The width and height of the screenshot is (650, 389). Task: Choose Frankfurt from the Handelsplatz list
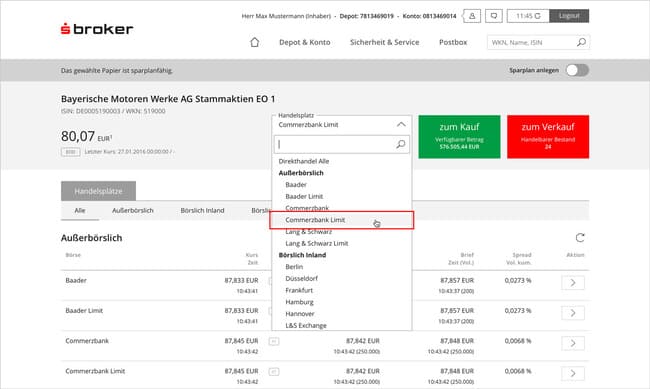click(299, 290)
